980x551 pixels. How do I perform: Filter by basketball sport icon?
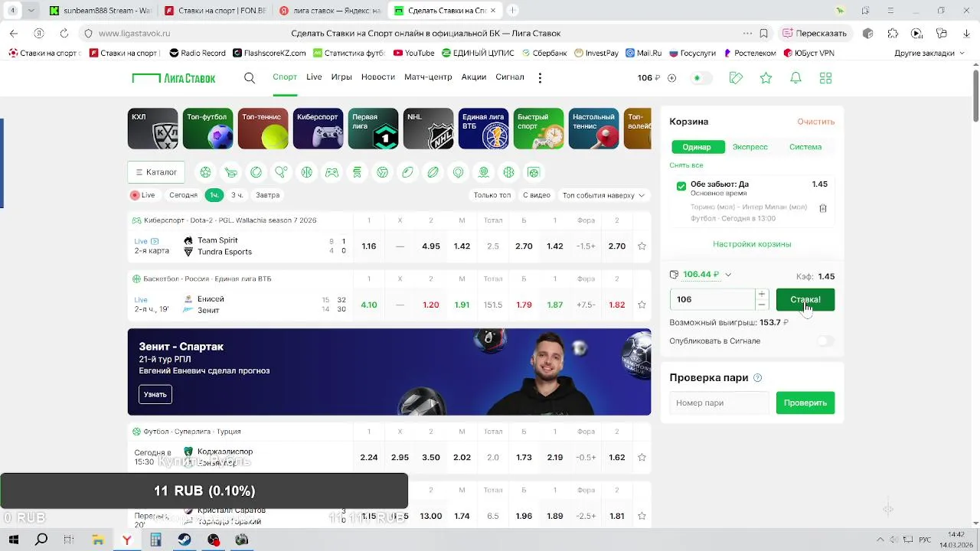306,172
